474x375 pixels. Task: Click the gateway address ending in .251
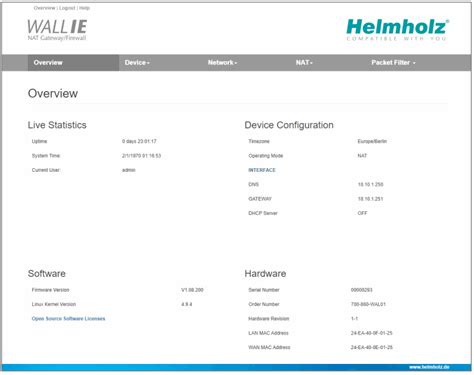[x=370, y=199]
